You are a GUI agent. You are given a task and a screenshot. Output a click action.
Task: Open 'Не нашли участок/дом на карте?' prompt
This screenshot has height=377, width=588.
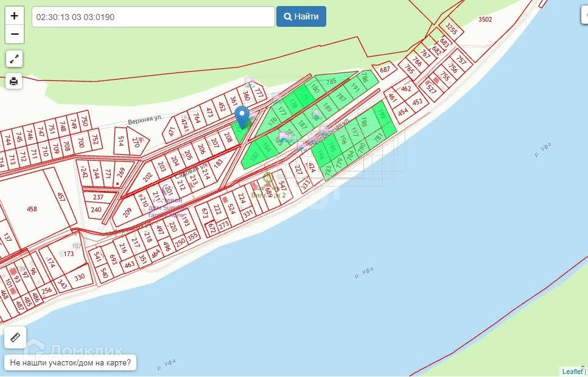[x=71, y=362]
